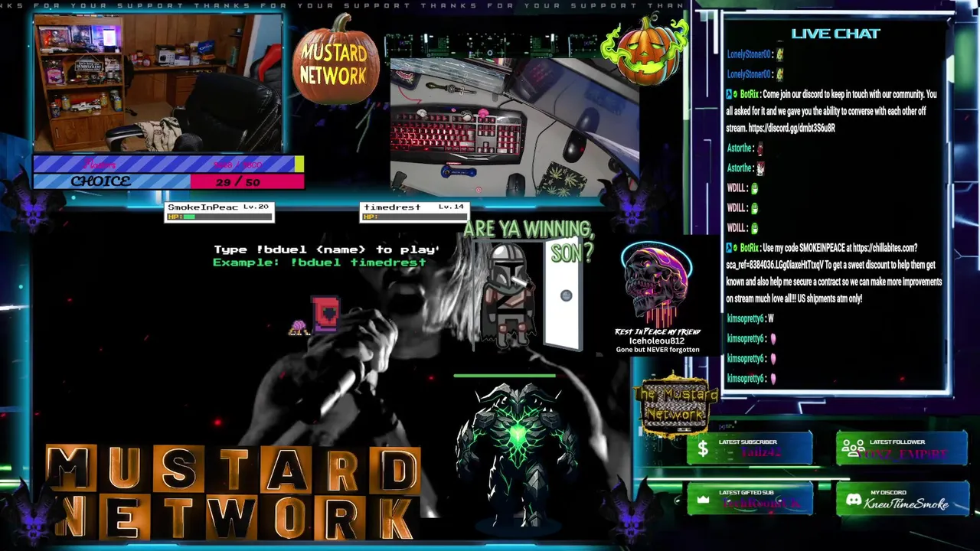
Task: Click the red heart banner sprite
Action: point(325,314)
